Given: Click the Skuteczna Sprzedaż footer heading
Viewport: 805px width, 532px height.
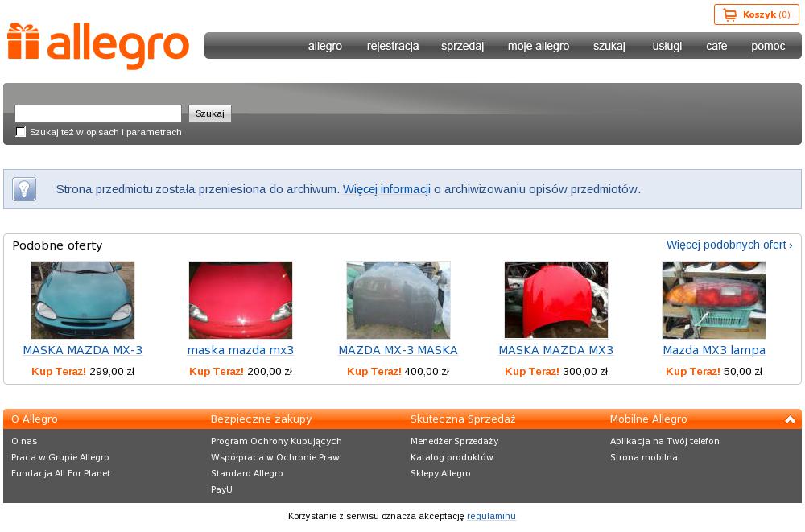Looking at the screenshot, I should coord(463,419).
